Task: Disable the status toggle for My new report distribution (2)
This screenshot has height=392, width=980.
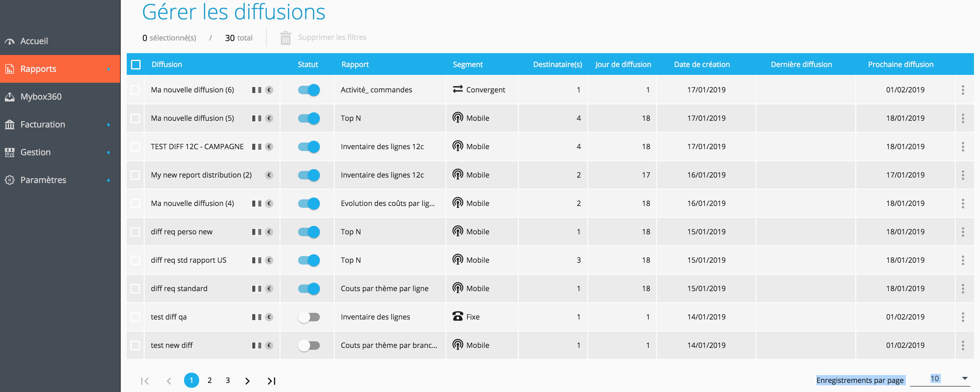Action: coord(309,175)
